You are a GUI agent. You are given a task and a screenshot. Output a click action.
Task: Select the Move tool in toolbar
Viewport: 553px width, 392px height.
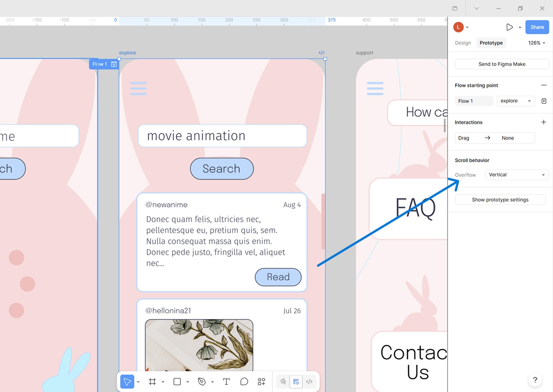(127, 382)
